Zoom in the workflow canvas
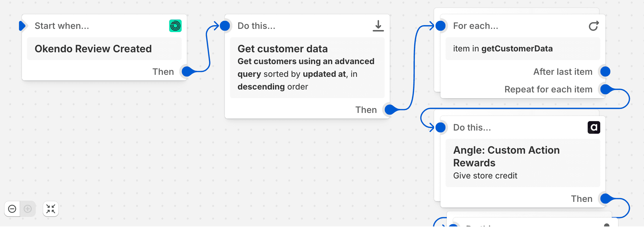The image size is (644, 227). tap(27, 209)
